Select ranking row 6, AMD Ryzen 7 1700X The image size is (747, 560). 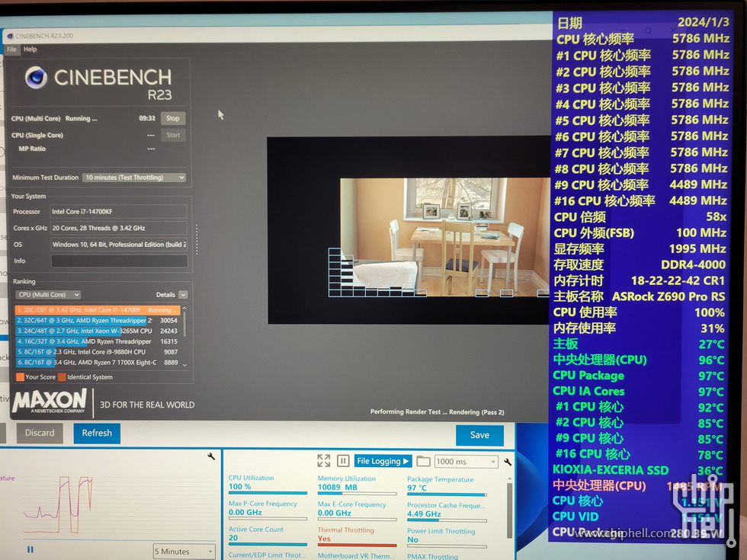coord(98,363)
